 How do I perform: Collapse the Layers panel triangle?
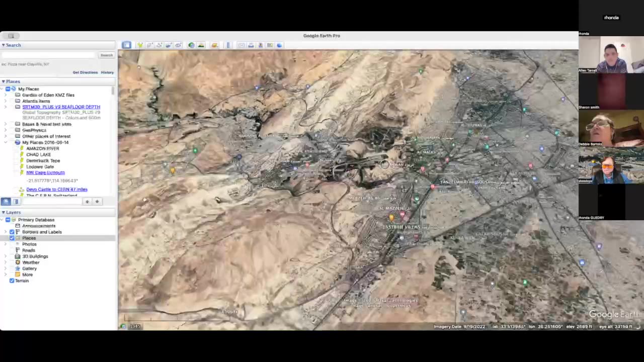click(3, 213)
